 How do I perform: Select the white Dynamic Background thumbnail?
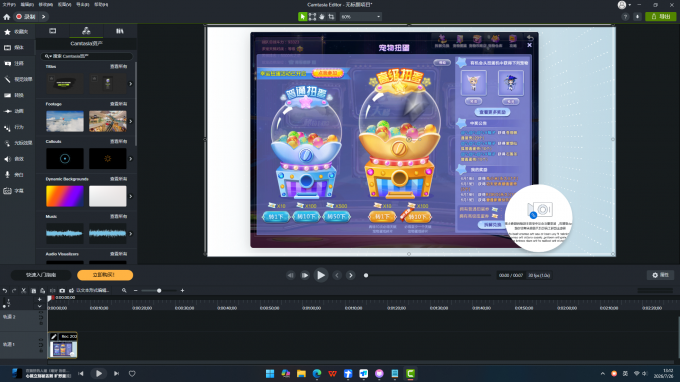pyautogui.click(x=108, y=196)
